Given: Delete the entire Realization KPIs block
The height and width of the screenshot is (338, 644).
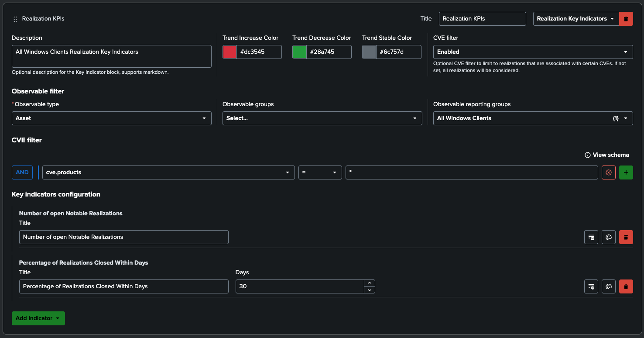Looking at the screenshot, I should pos(626,19).
